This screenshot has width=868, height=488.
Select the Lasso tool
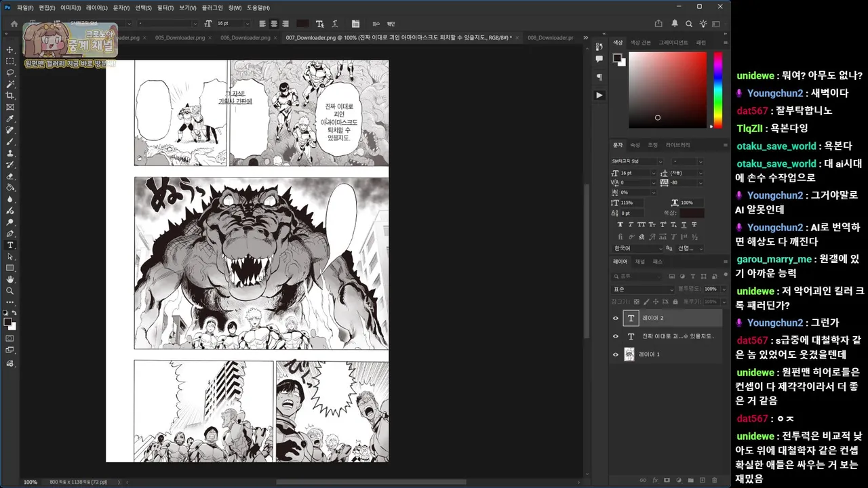coord(10,73)
